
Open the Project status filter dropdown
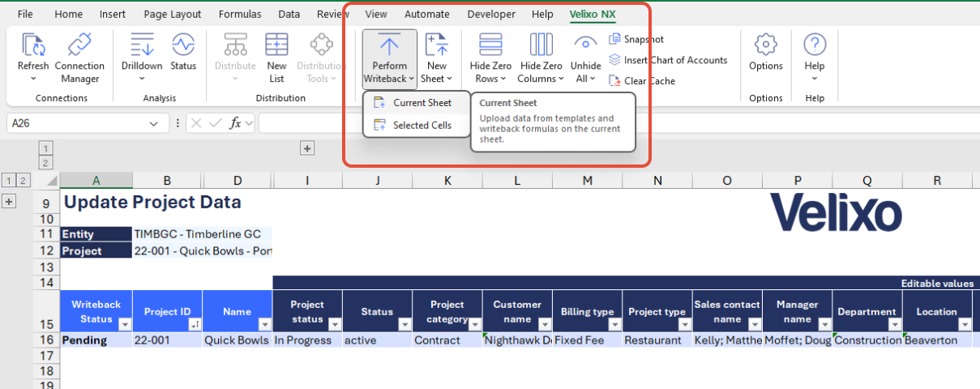pos(335,324)
